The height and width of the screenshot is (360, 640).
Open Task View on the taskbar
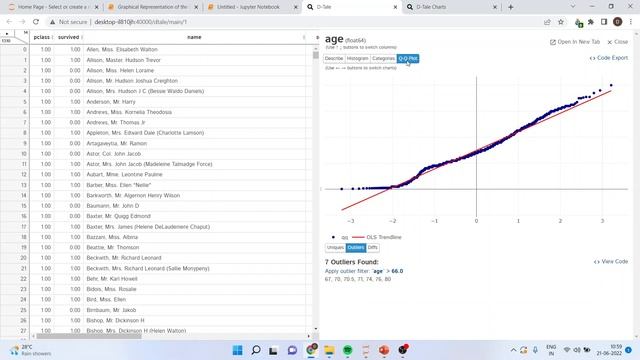point(273,350)
